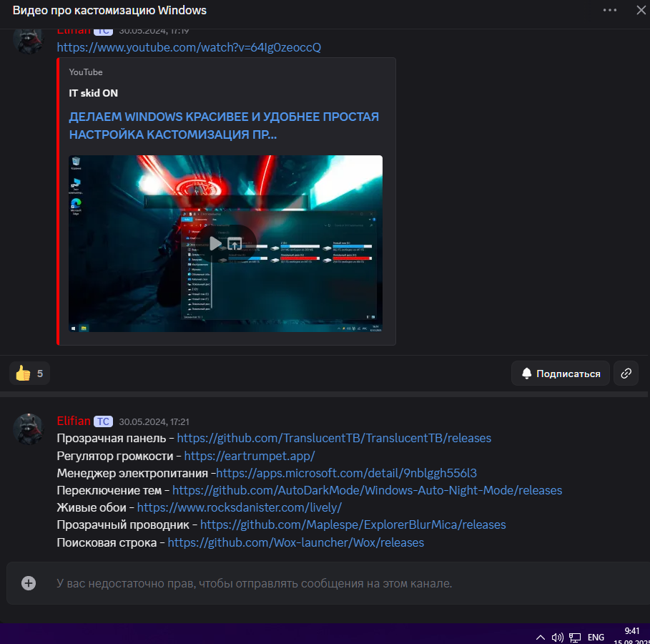The height and width of the screenshot is (644, 650).
Task: Open the volume speaker icon in taskbar
Action: (558, 638)
